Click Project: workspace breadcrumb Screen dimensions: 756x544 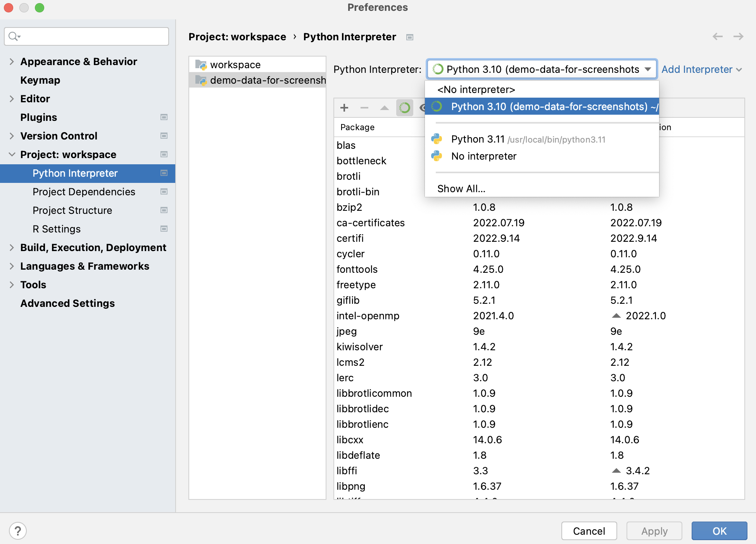(237, 37)
